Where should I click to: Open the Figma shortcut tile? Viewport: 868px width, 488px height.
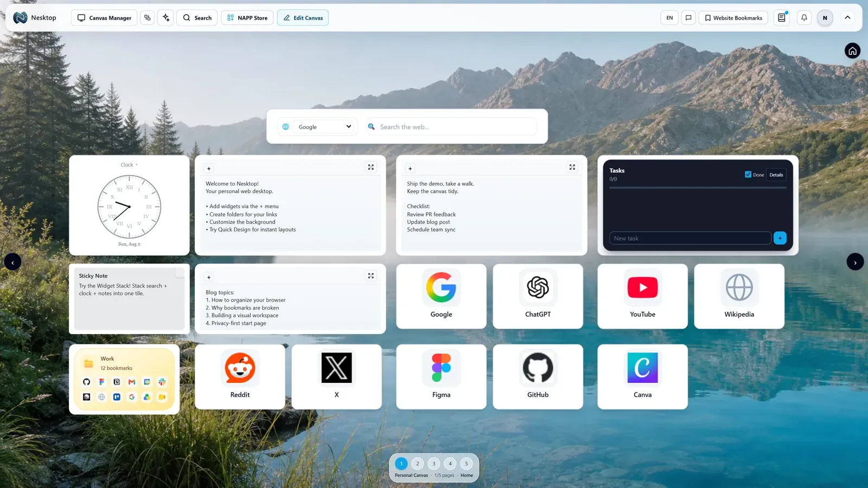[441, 377]
